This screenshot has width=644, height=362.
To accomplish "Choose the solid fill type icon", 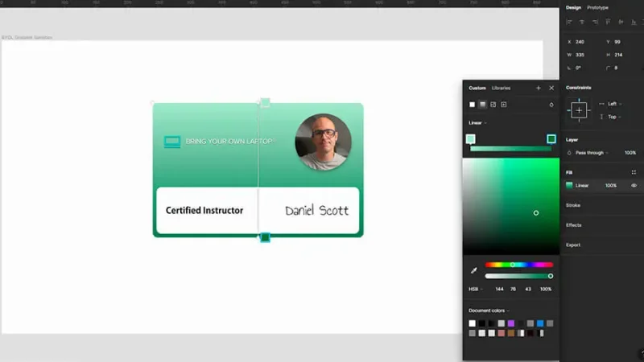I will (472, 105).
